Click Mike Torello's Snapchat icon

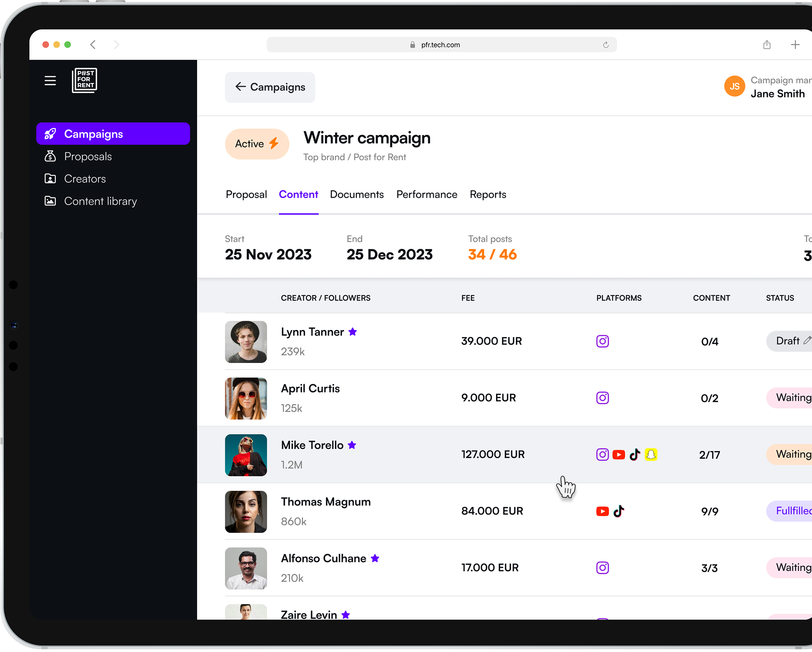651,455
